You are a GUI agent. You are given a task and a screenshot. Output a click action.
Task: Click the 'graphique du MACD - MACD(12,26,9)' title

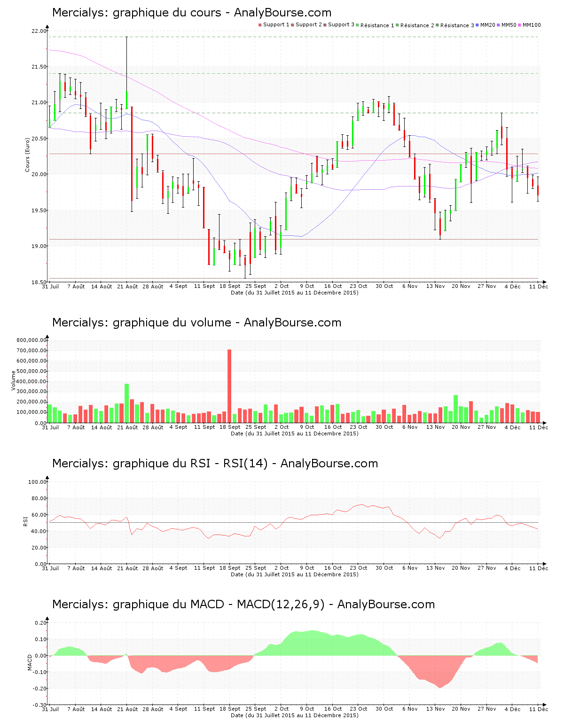point(243,604)
